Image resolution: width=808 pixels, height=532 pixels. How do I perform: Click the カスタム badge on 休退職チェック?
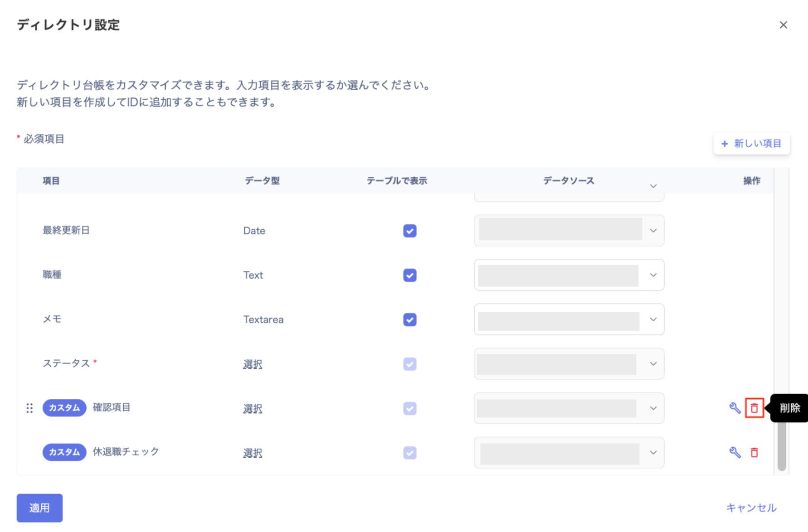[x=64, y=452]
